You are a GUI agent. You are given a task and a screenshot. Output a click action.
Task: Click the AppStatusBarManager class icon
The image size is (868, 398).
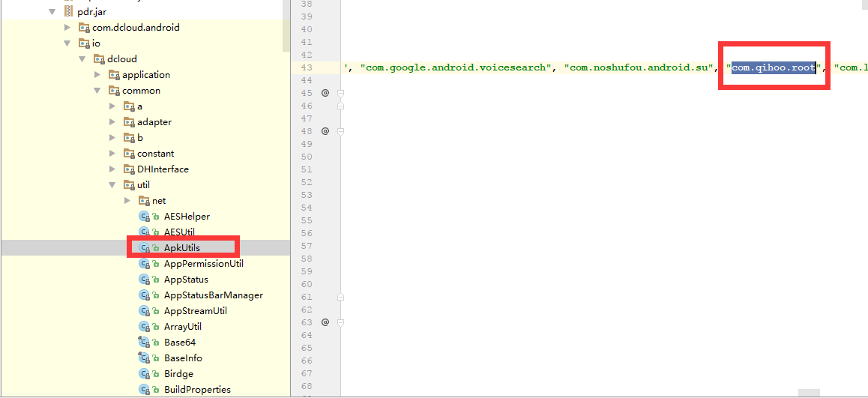pyautogui.click(x=145, y=295)
